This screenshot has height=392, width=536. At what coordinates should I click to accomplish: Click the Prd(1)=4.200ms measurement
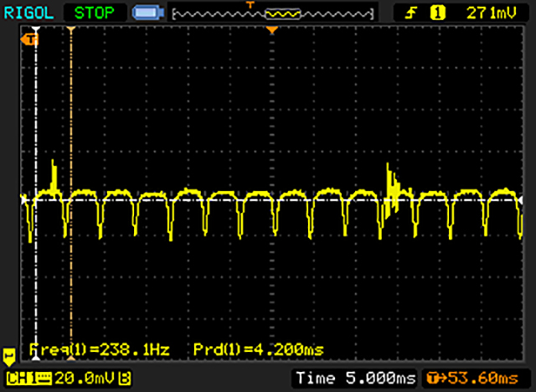pos(259,349)
